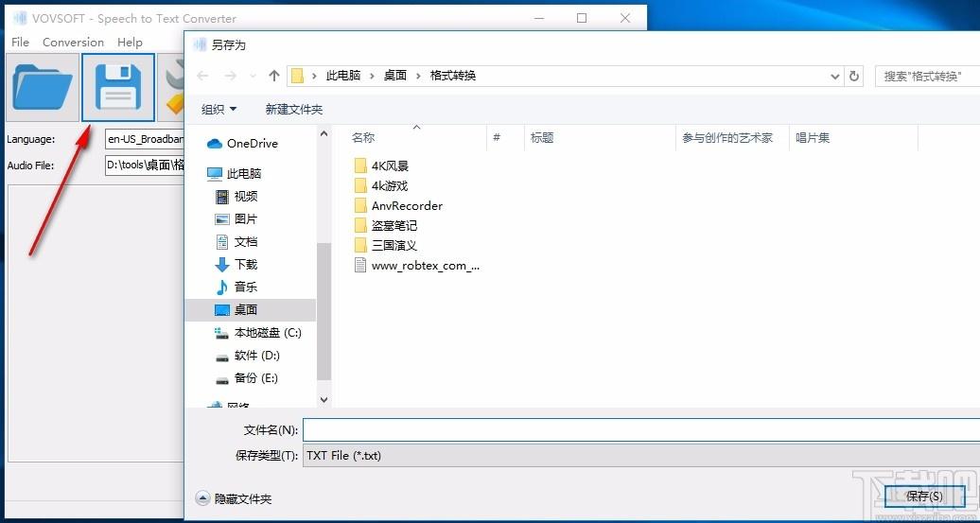Select 桌面 in navigation pane

[251, 310]
